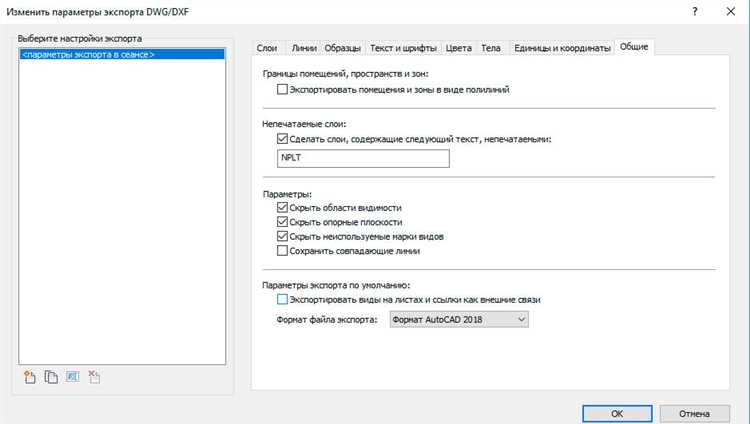Switch to the 'Тела' tab
750x424 pixels.
click(491, 48)
